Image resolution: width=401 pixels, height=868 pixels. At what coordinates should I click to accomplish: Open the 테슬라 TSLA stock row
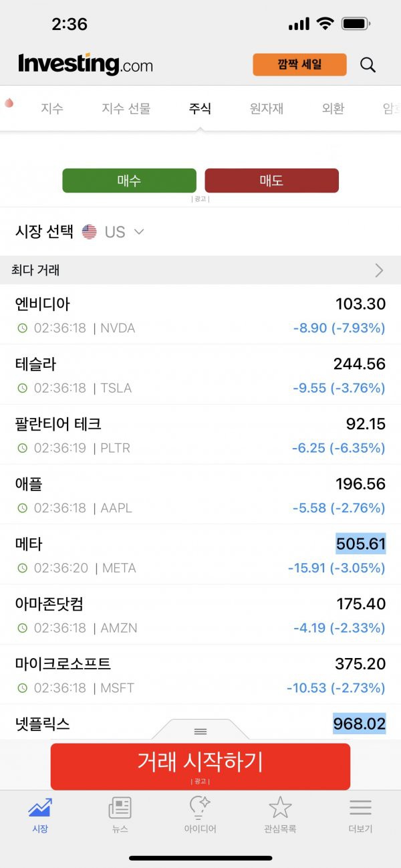pyautogui.click(x=200, y=374)
